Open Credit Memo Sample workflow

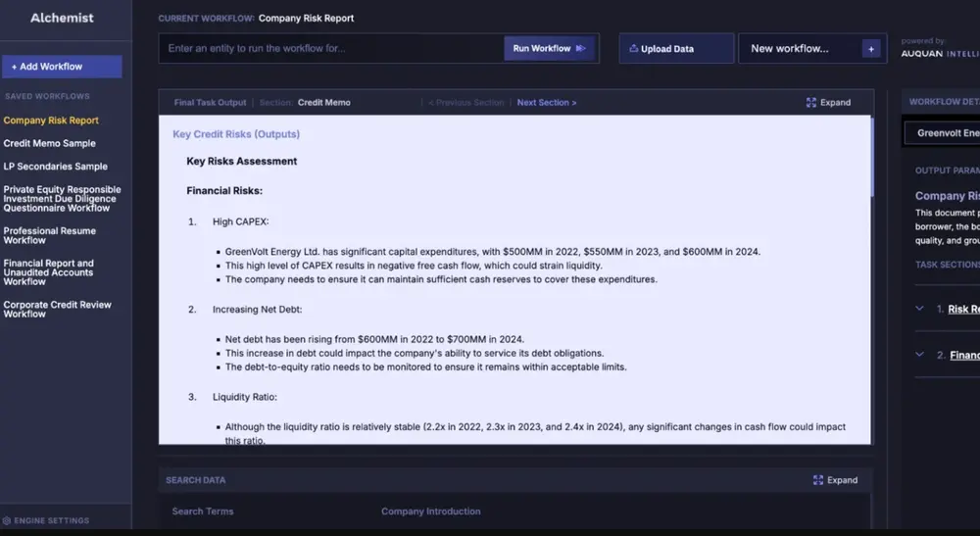[50, 143]
